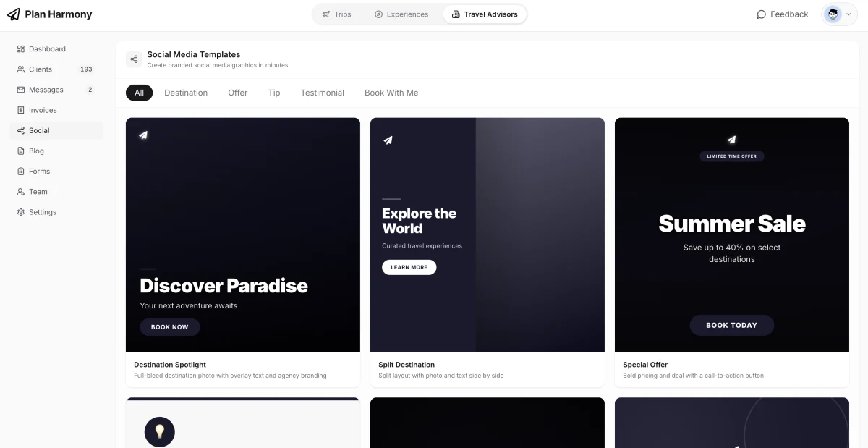Click the Plan Harmony paper plane logo
Screen dimensions: 868x448
click(14, 14)
